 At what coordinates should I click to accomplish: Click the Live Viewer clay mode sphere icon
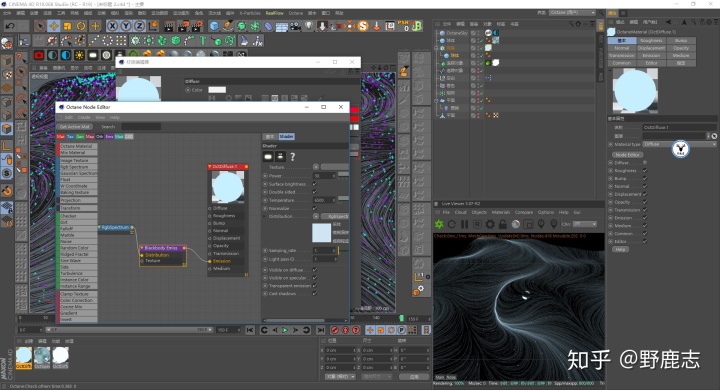pos(516,224)
